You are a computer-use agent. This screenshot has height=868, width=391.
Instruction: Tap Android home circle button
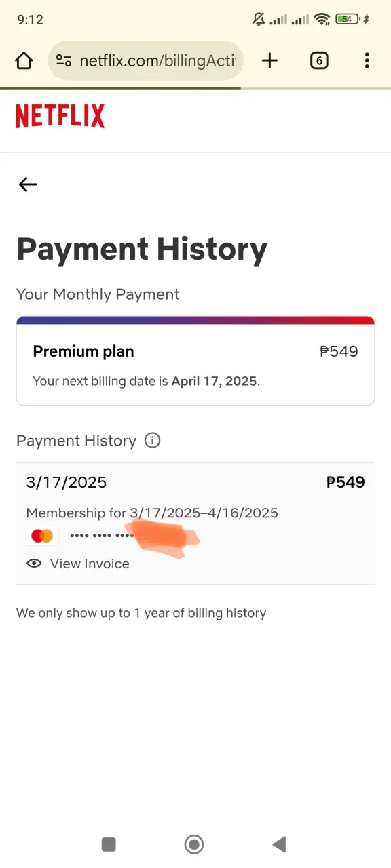(x=194, y=844)
